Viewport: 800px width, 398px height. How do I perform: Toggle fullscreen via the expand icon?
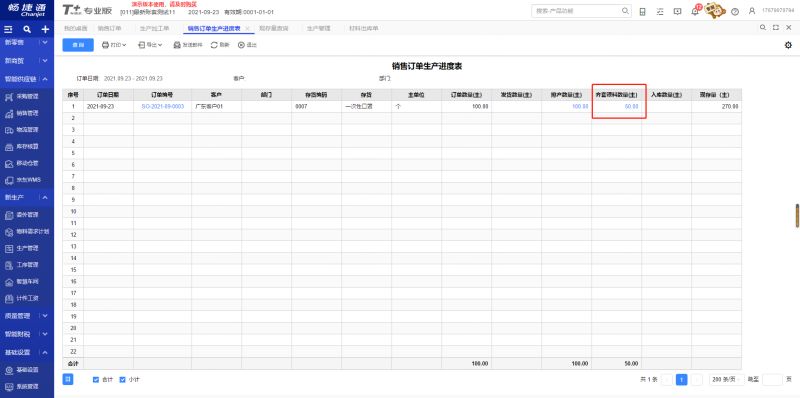776,28
